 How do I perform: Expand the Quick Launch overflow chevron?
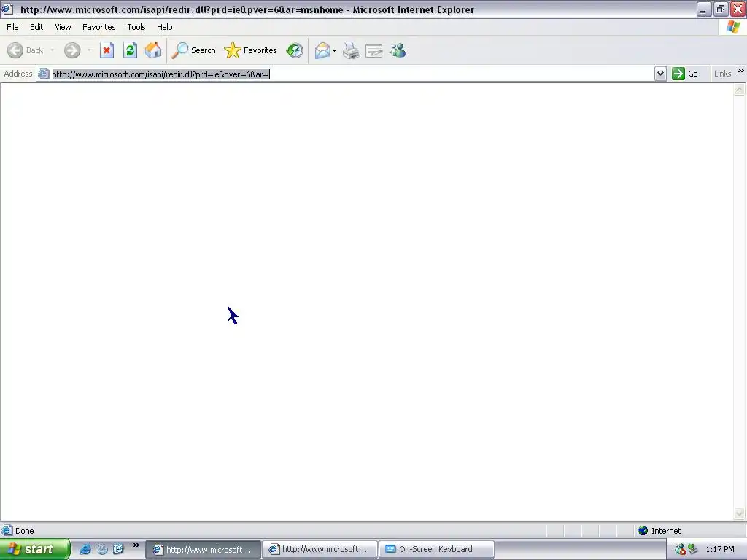[136, 545]
